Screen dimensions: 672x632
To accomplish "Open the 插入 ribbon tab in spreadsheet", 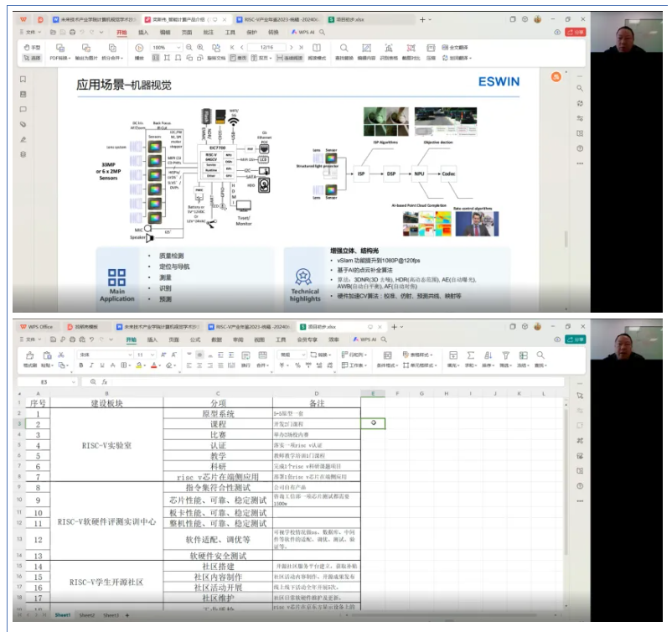I will [152, 339].
